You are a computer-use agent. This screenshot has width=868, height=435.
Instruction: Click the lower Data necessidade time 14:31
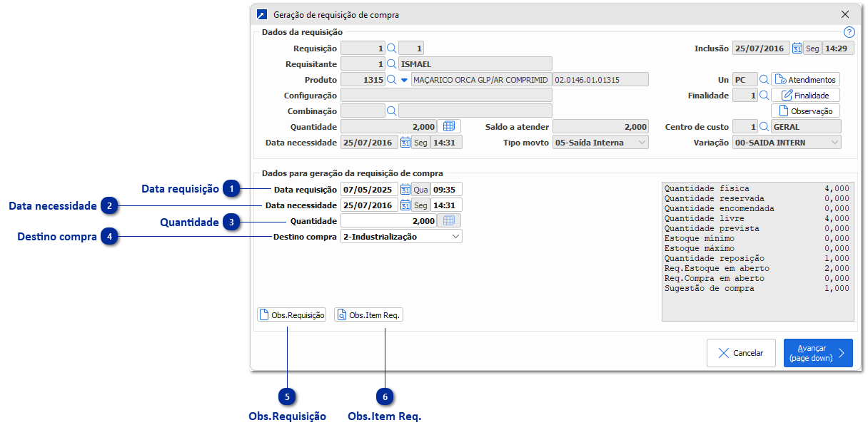(x=446, y=205)
